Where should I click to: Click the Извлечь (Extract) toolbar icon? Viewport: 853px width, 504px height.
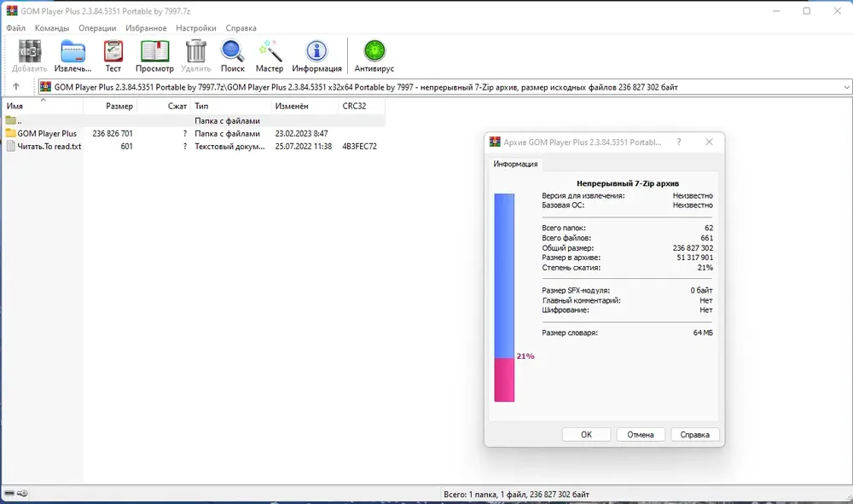[73, 52]
